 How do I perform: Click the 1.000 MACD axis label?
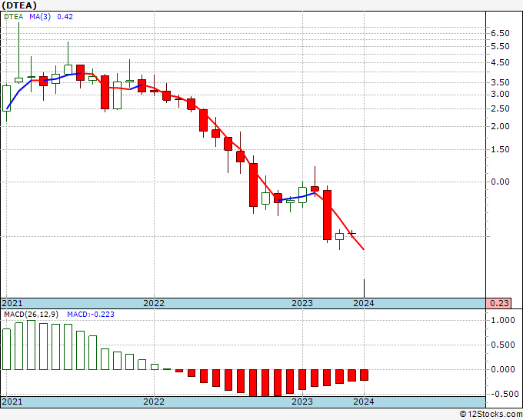pos(503,321)
